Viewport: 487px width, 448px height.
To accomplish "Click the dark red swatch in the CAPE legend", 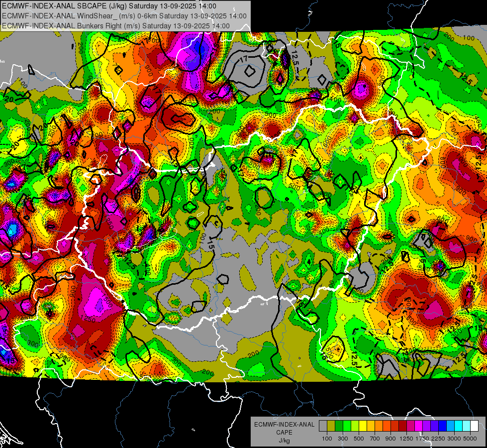I will coord(402,426).
